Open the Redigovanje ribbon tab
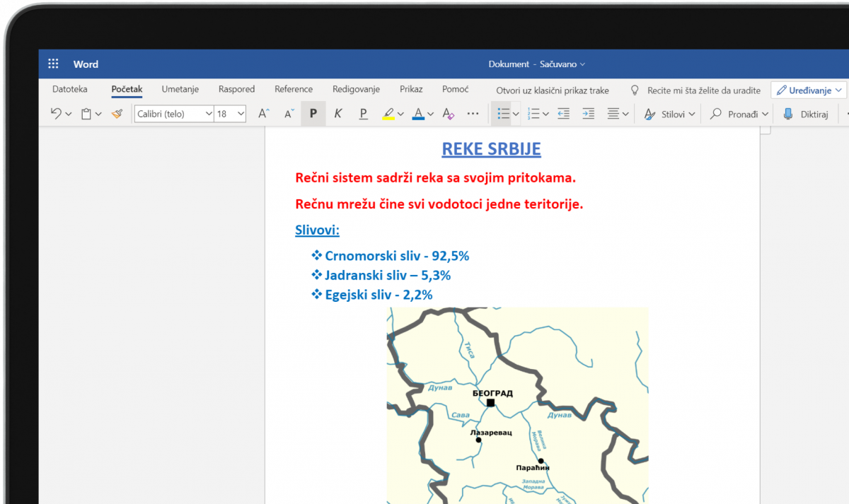 (x=356, y=89)
